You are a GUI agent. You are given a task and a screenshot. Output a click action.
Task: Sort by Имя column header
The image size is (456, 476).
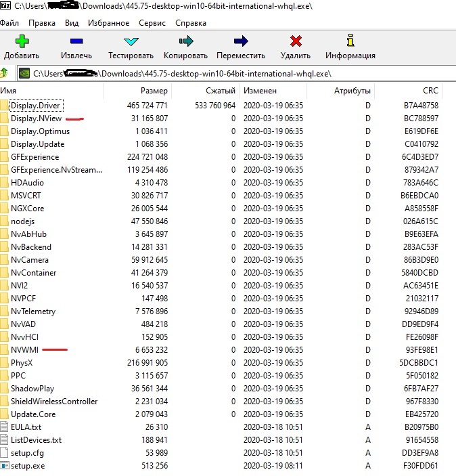pyautogui.click(x=52, y=91)
